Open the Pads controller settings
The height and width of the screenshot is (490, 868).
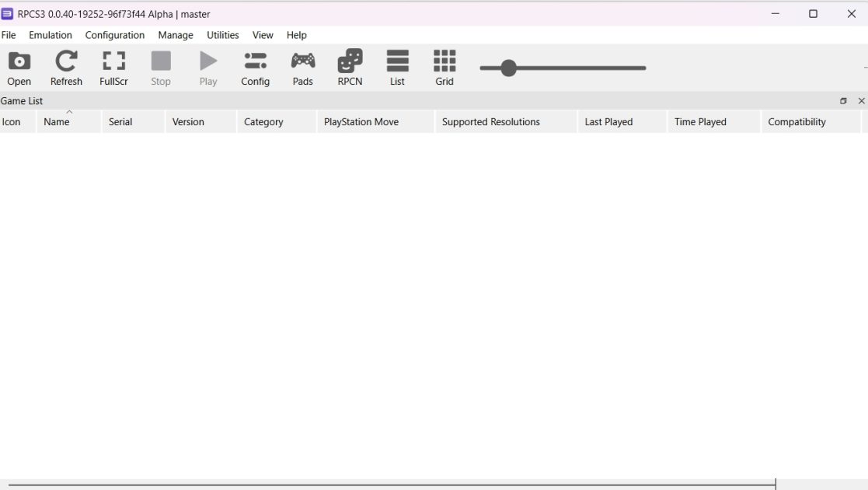coord(303,68)
